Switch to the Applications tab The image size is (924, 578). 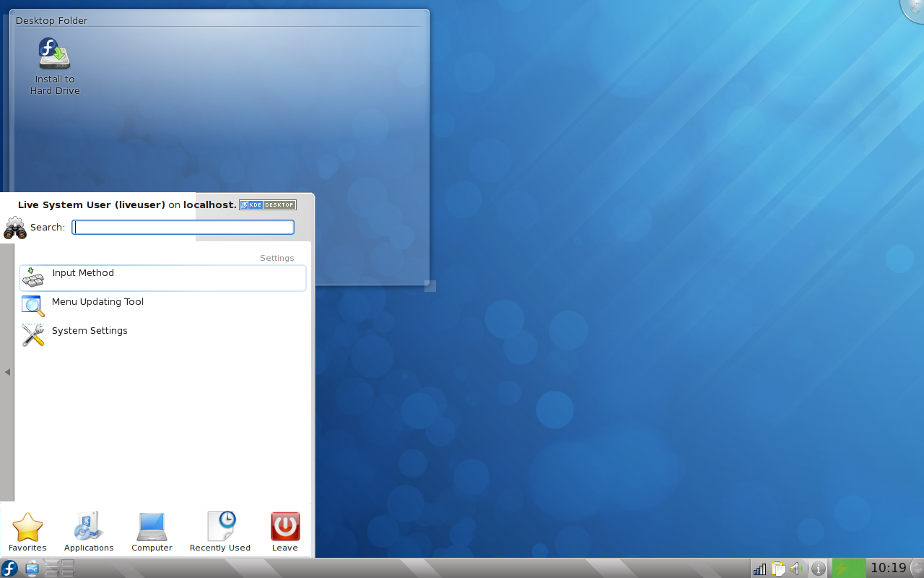[89, 532]
